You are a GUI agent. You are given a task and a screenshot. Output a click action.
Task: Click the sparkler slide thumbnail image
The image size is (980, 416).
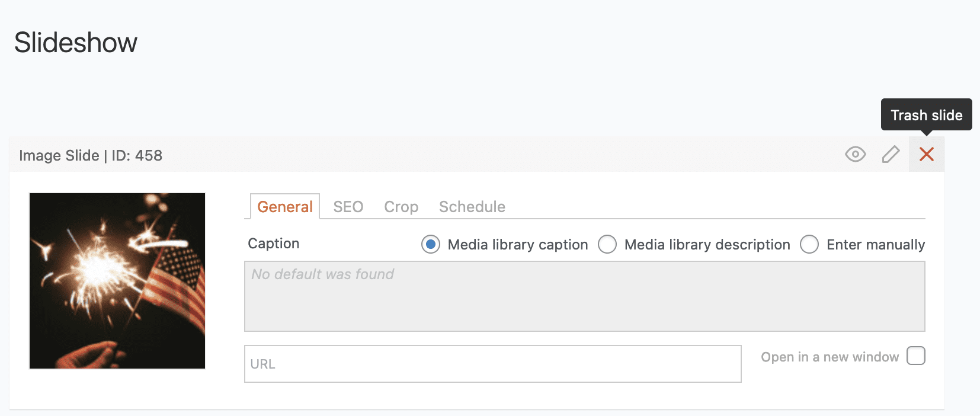pos(117,281)
